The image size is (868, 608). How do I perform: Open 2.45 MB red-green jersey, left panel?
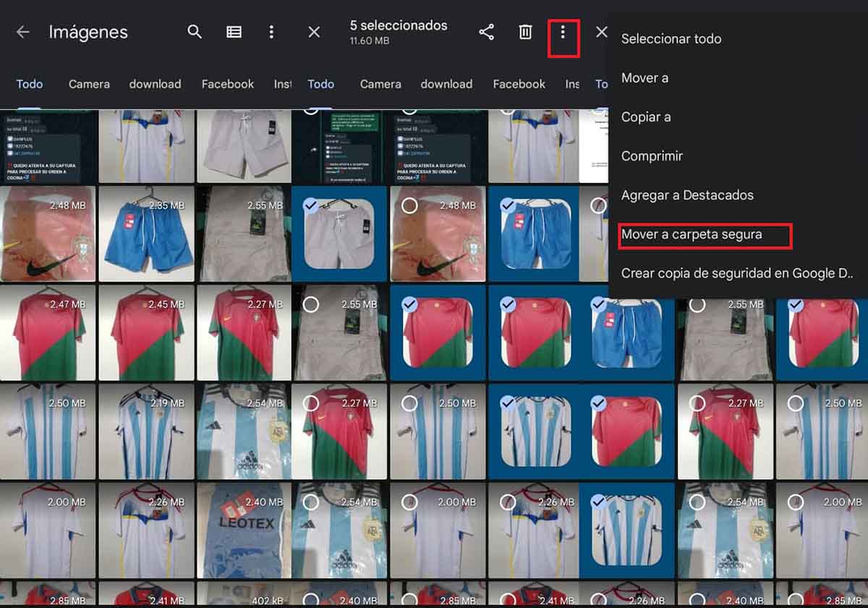[146, 333]
